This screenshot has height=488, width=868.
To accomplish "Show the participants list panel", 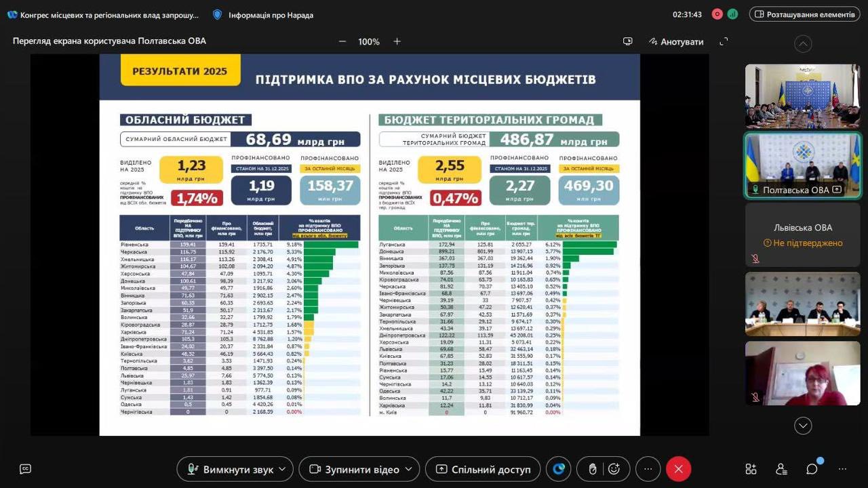I will tap(781, 469).
